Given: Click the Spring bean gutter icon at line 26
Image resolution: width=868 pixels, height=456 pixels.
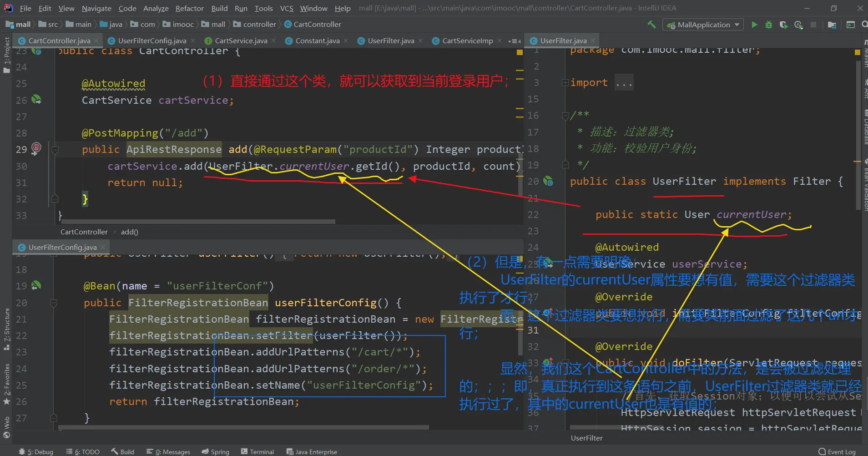Looking at the screenshot, I should pyautogui.click(x=36, y=100).
